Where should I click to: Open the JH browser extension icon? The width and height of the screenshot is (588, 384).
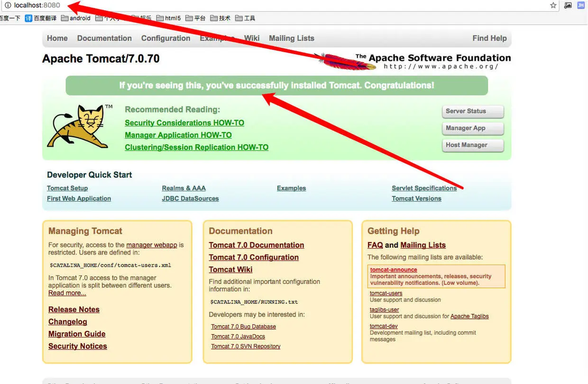(x=581, y=5)
